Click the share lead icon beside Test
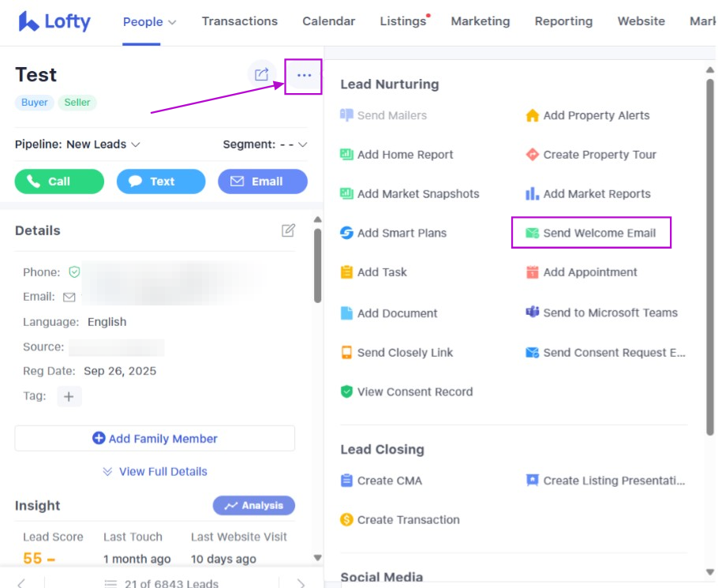 click(x=261, y=75)
